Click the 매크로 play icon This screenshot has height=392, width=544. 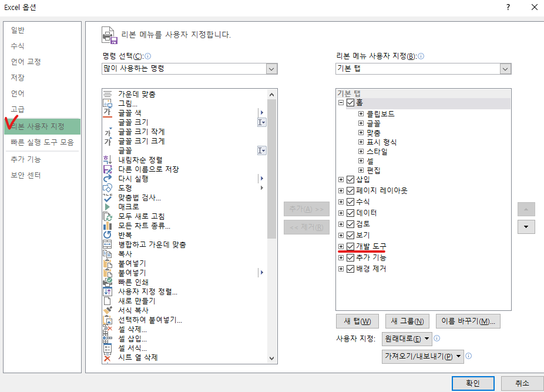pos(108,207)
